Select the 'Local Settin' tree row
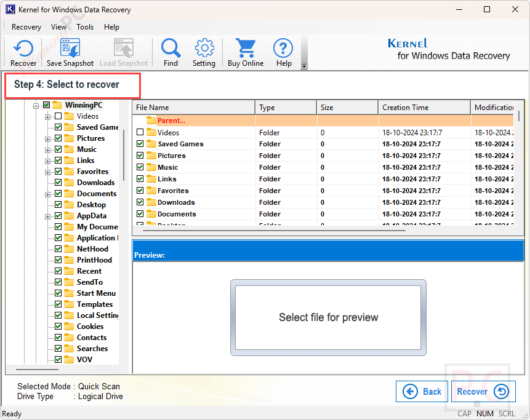 (x=98, y=315)
